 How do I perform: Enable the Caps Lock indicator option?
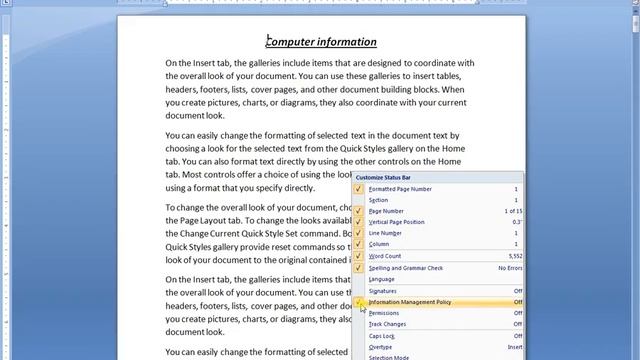438,336
